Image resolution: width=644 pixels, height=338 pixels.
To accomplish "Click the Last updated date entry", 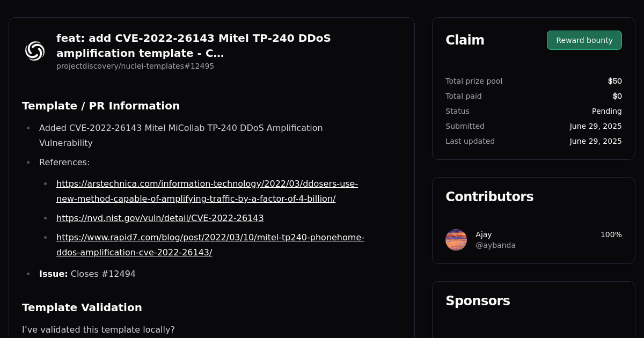I will tap(596, 141).
